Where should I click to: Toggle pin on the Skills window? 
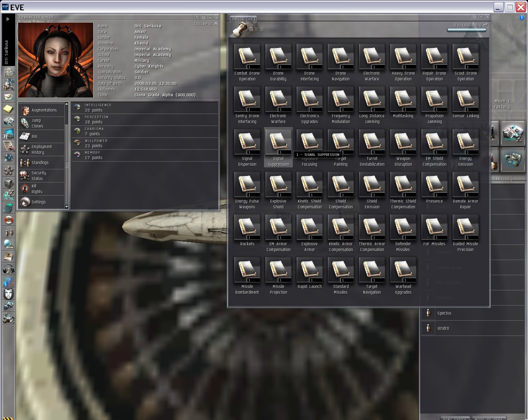(474, 17)
